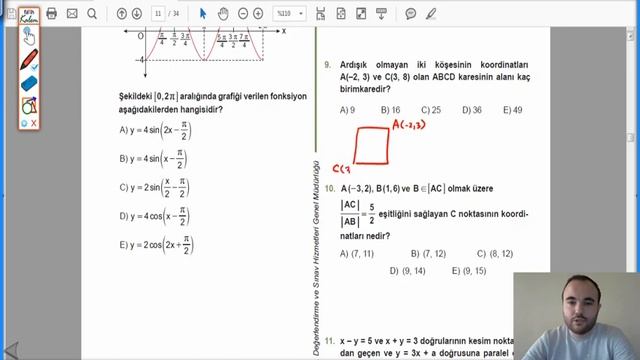Image resolution: width=640 pixels, height=360 pixels.
Task: Click answer option E) 49 in question 9
Action: pos(513,110)
